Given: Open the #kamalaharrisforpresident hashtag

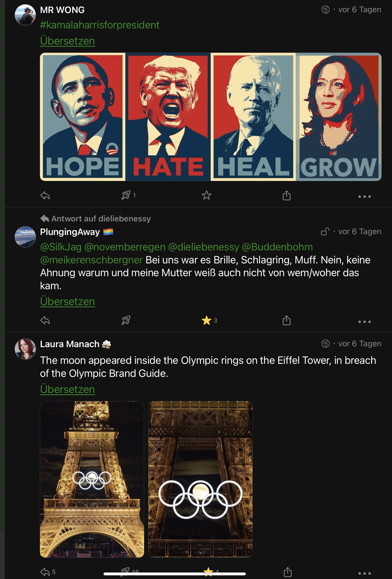Looking at the screenshot, I should [100, 25].
